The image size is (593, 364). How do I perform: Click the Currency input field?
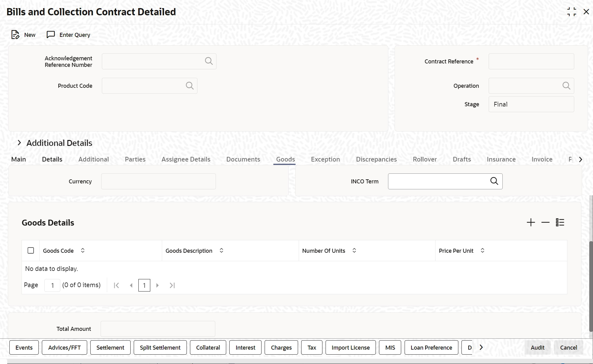[158, 181]
